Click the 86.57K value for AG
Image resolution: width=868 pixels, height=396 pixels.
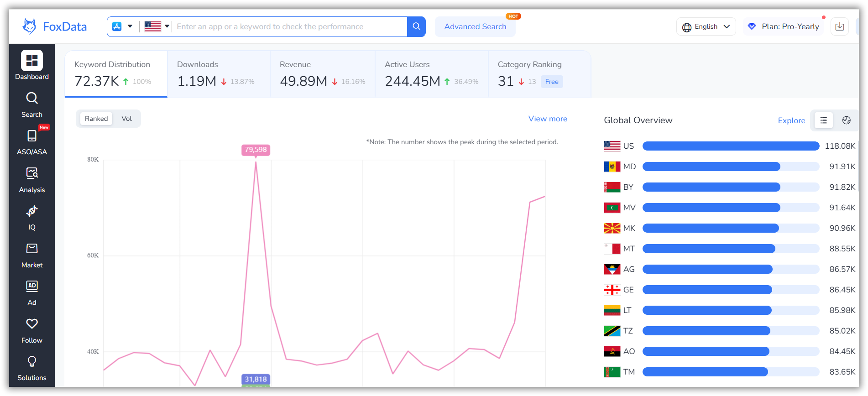[842, 269]
